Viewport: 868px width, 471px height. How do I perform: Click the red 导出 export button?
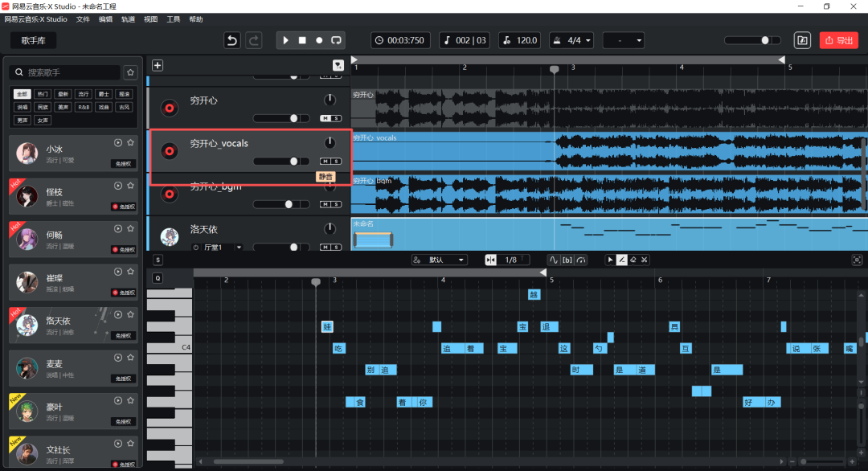(838, 40)
